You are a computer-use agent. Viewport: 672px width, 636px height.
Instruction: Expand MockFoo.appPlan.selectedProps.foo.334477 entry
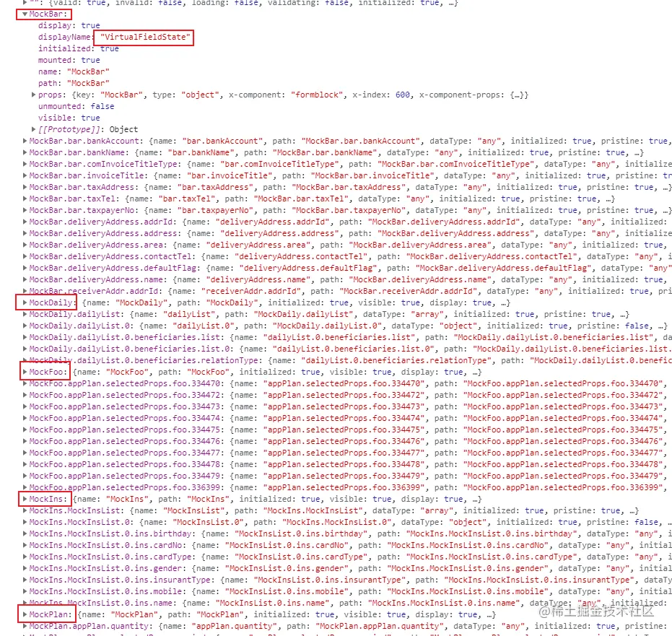pyautogui.click(x=25, y=453)
